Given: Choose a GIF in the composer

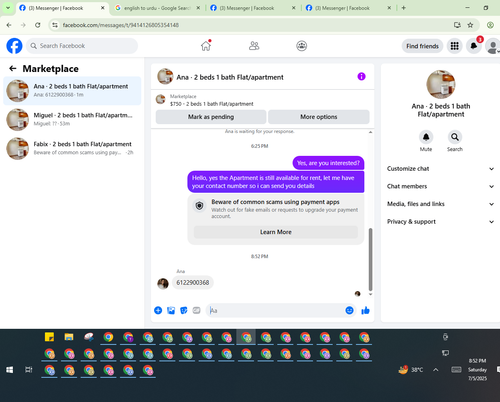Looking at the screenshot, I should [197, 310].
